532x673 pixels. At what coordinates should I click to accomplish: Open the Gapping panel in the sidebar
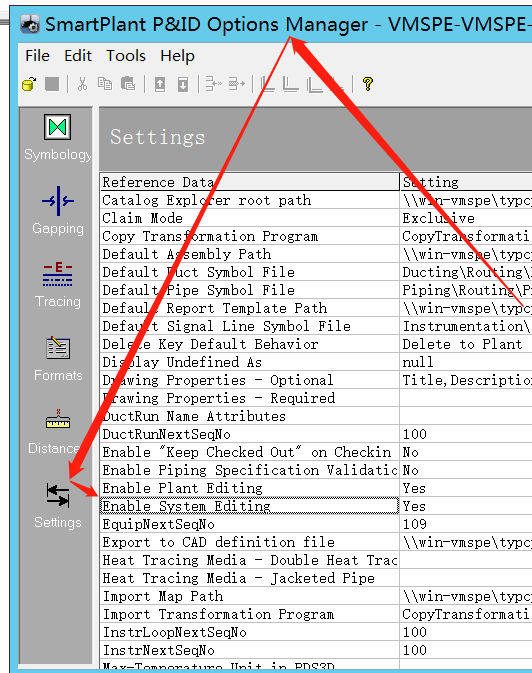pyautogui.click(x=58, y=210)
